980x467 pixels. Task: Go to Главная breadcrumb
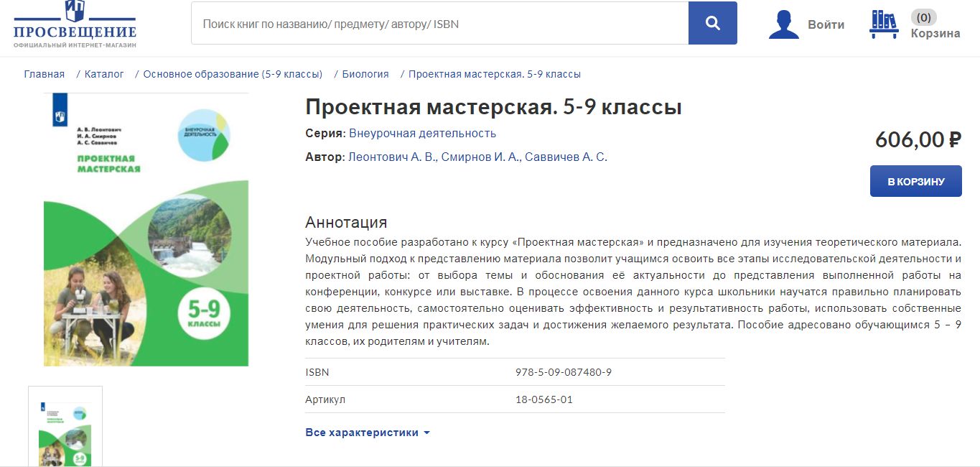tap(45, 74)
